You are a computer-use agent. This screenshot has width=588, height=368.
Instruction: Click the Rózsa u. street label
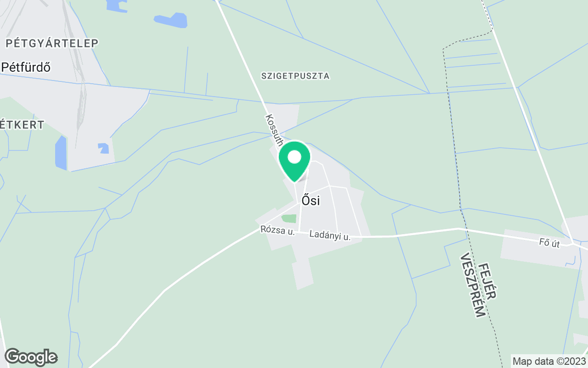coord(277,230)
